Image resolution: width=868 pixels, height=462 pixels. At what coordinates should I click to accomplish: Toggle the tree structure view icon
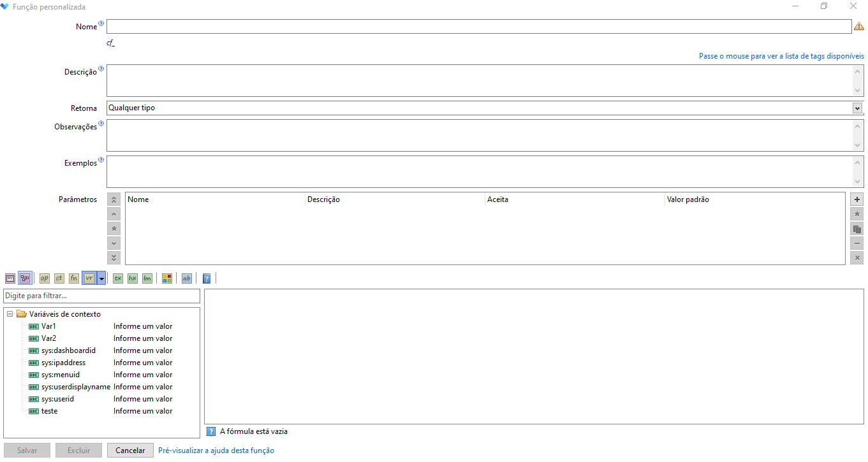[25, 278]
